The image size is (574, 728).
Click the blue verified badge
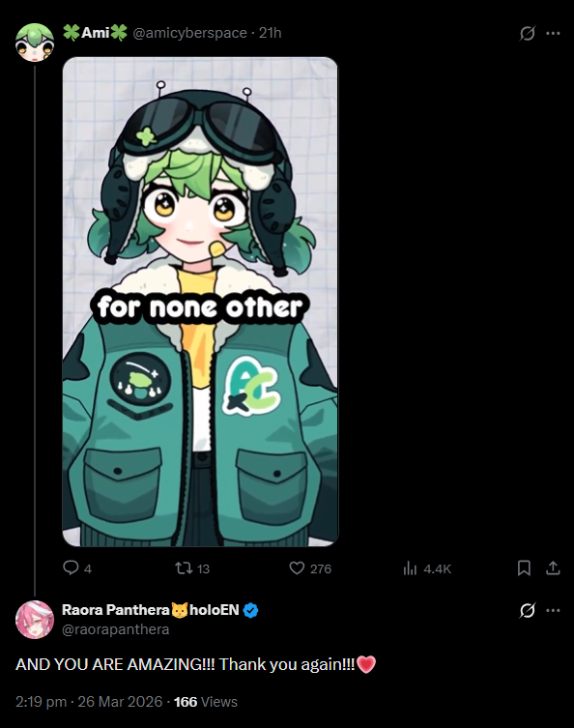250,610
